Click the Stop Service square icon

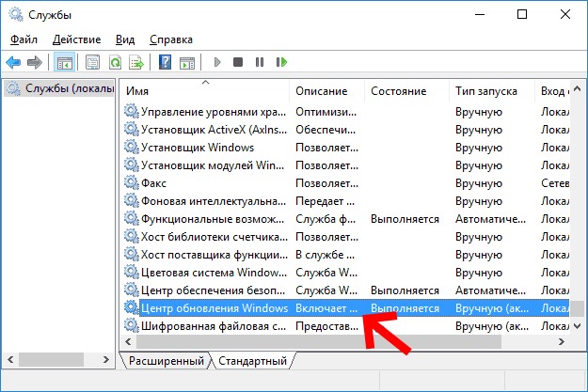pos(238,63)
